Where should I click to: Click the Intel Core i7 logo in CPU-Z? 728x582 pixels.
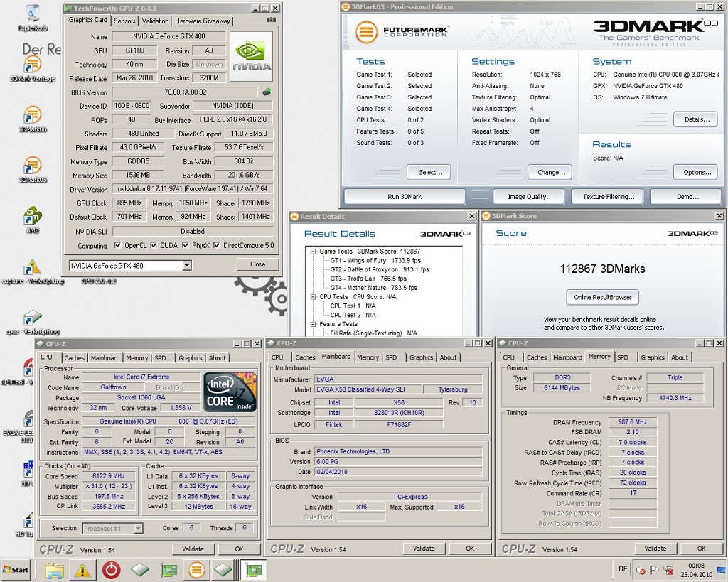(x=231, y=392)
